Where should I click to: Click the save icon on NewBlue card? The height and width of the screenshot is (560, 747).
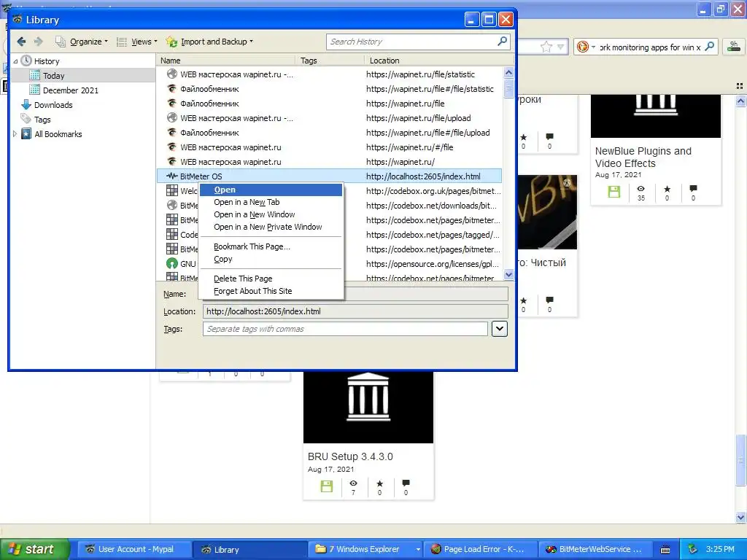pyautogui.click(x=614, y=192)
